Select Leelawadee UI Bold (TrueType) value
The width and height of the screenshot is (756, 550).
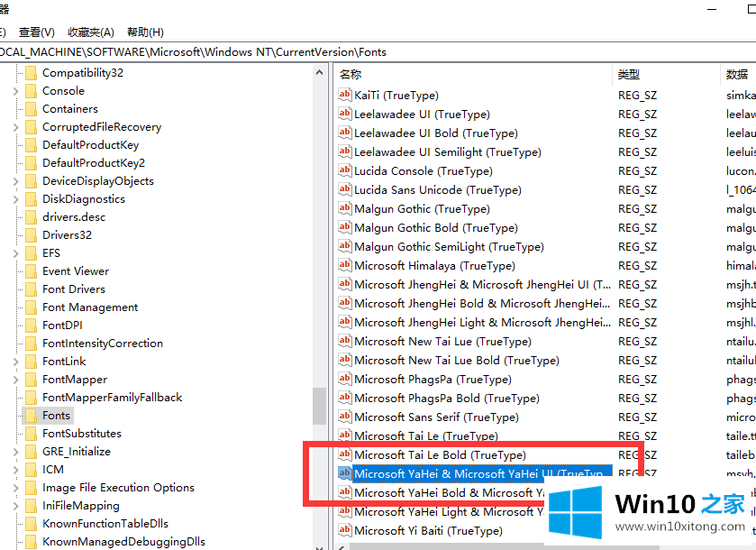click(436, 133)
